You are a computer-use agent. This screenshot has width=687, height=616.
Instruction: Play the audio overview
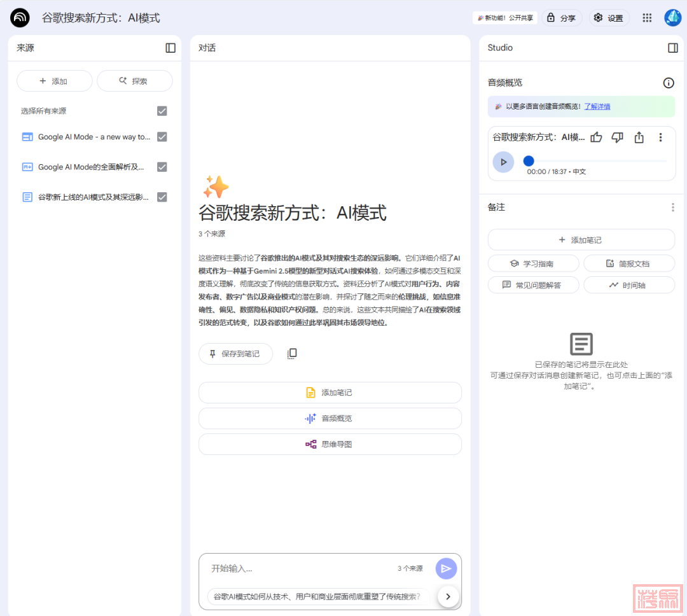pyautogui.click(x=503, y=162)
